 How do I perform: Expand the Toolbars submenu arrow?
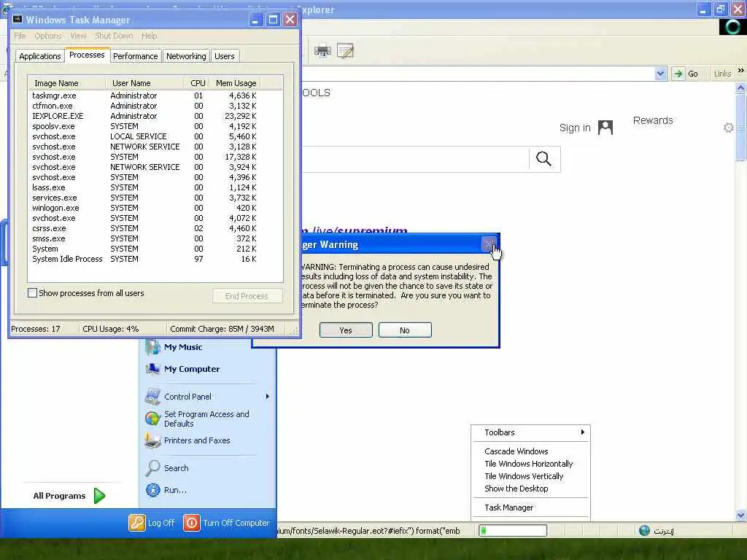[583, 432]
